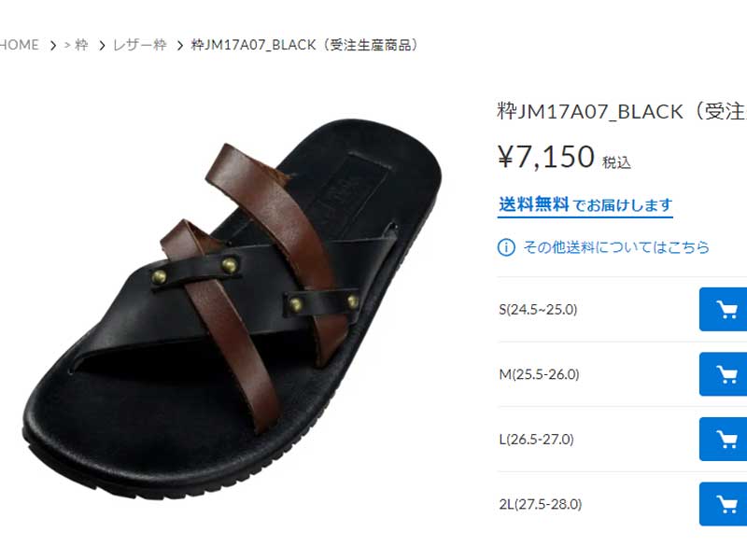Image resolution: width=747 pixels, height=560 pixels.
Task: Open the その他送料についてはこちら link
Action: [616, 247]
